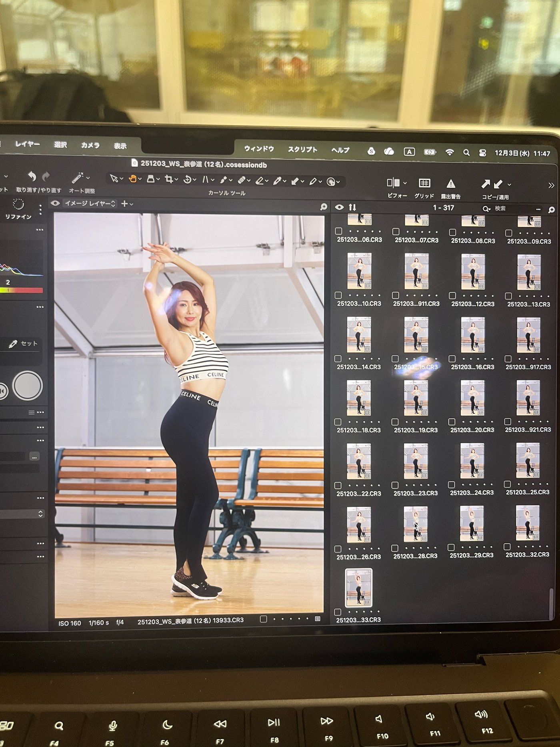
Task: Click the browser sort arrows icon
Action: pyautogui.click(x=352, y=207)
